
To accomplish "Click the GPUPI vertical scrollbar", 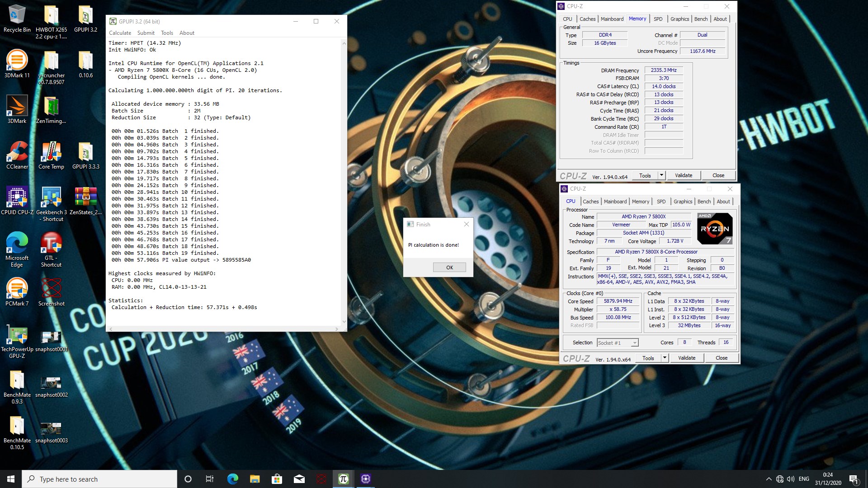I will tap(344, 183).
